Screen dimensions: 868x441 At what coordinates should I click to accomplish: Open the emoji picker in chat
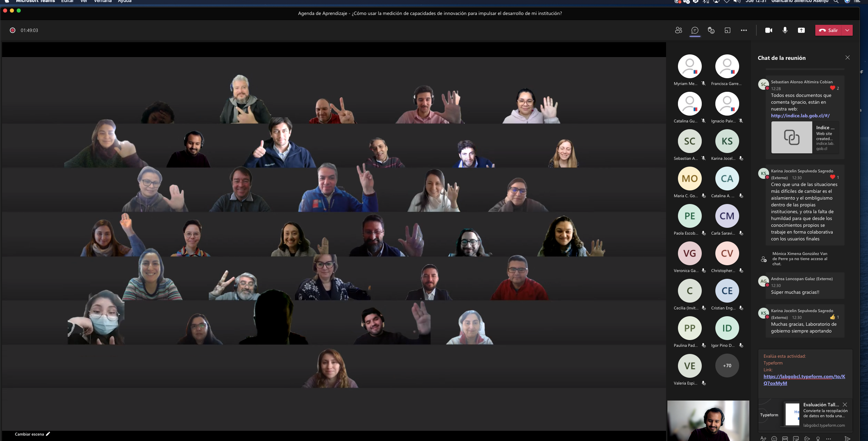(774, 439)
